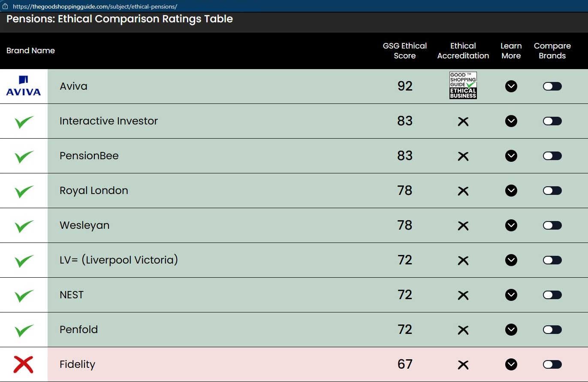Screen dimensions: 588x382
Task: Click the lock icon in the address bar
Action: [x=6, y=6]
